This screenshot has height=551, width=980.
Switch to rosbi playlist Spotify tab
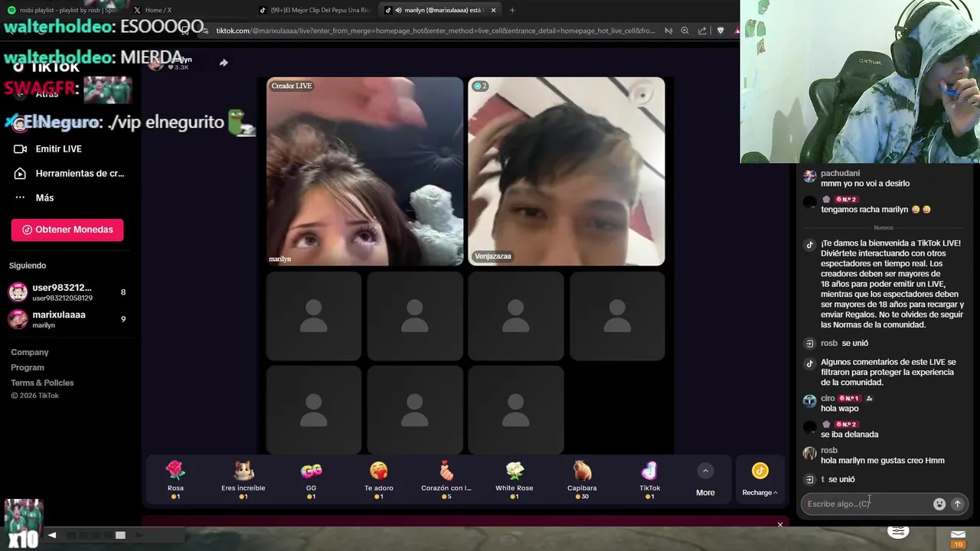[x=64, y=10]
